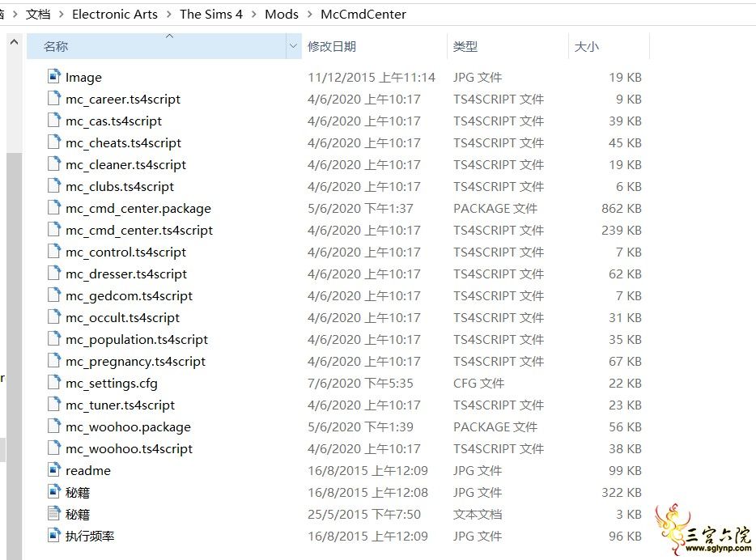Click the readme JPG file icon

click(x=54, y=469)
